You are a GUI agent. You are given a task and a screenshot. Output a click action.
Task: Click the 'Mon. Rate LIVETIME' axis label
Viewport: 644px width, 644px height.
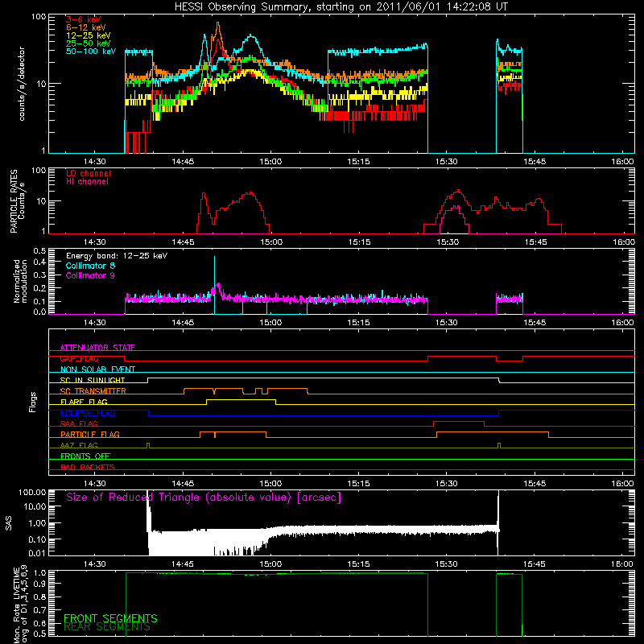click(16, 605)
